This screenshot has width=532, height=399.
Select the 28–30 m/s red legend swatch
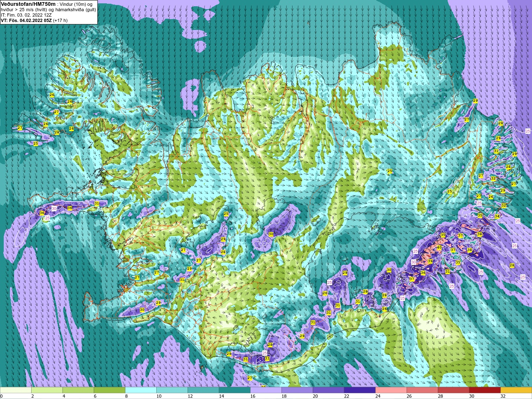pyautogui.click(x=454, y=390)
